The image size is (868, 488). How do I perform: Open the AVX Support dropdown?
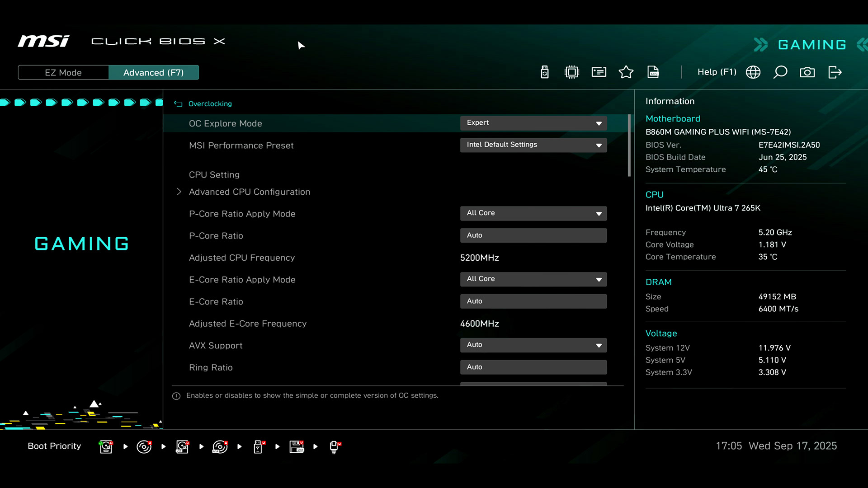tap(533, 345)
